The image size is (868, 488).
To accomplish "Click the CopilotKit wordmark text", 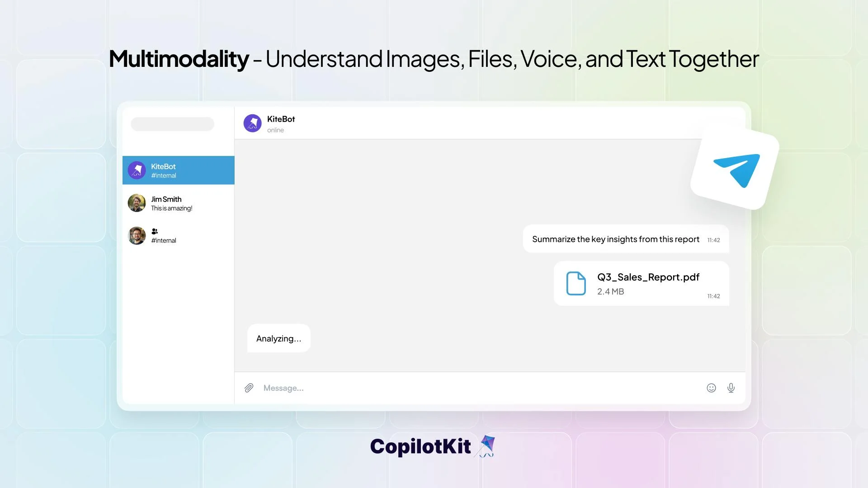I will [x=420, y=446].
